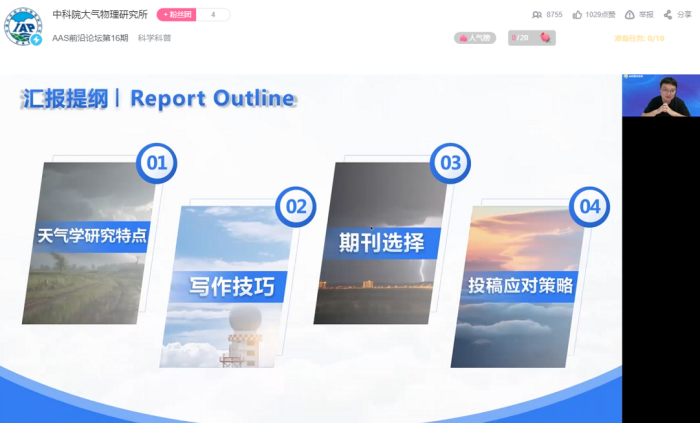Screen dimensions: 700x423
Task: Like the stream via 1029点赞
Action: (594, 15)
